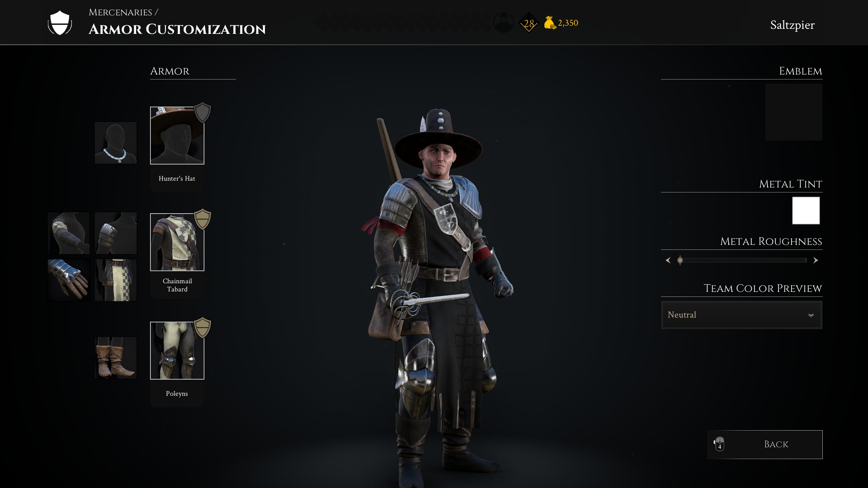
Task: Open the Team Color Preview dropdown
Action: tap(741, 315)
